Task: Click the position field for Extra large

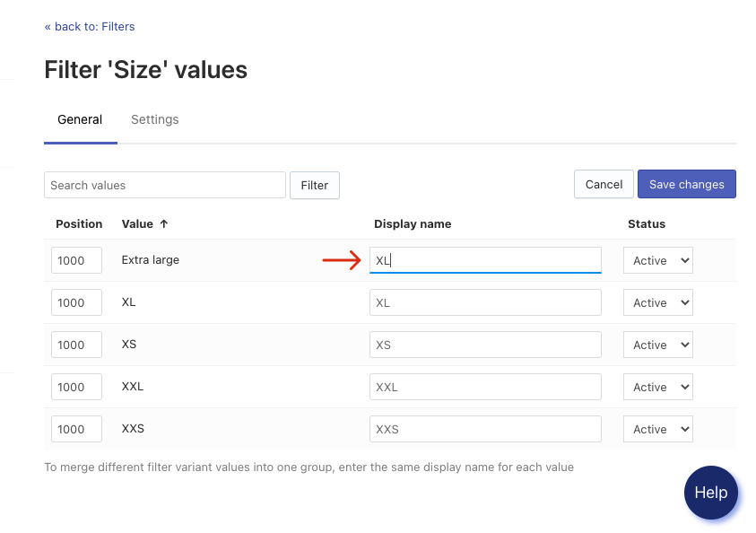Action: coord(76,260)
